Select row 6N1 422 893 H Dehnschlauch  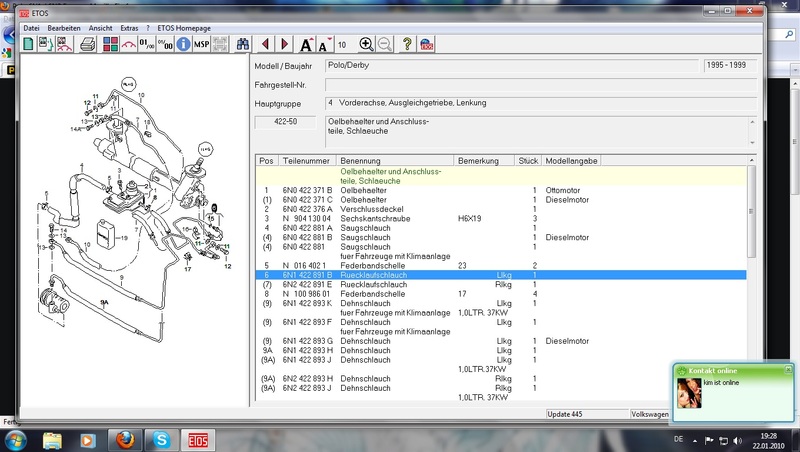tap(501, 350)
